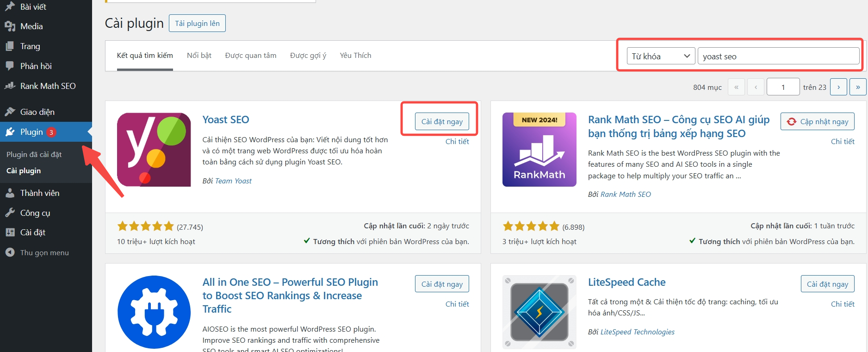868x352 pixels.
Task: Click the yoast seo search field
Action: click(x=778, y=56)
